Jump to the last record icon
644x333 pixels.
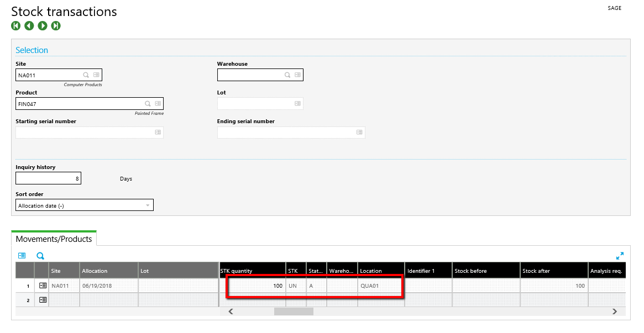(56, 26)
